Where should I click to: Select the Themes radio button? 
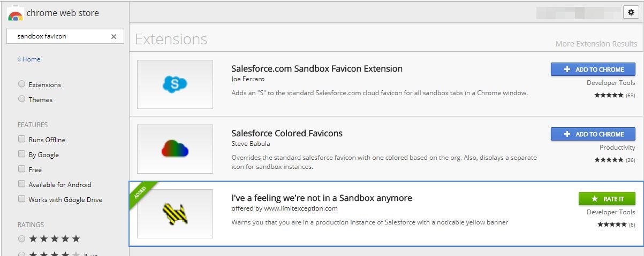click(x=21, y=99)
